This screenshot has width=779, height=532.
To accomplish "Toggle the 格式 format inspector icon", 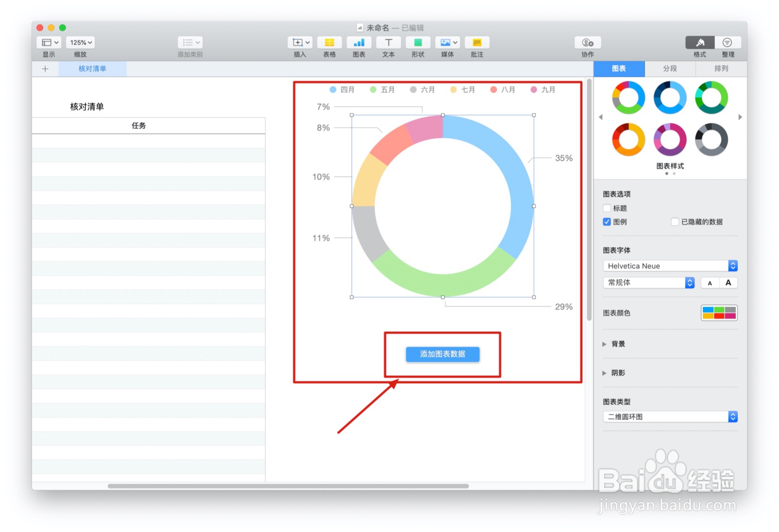I will point(700,42).
